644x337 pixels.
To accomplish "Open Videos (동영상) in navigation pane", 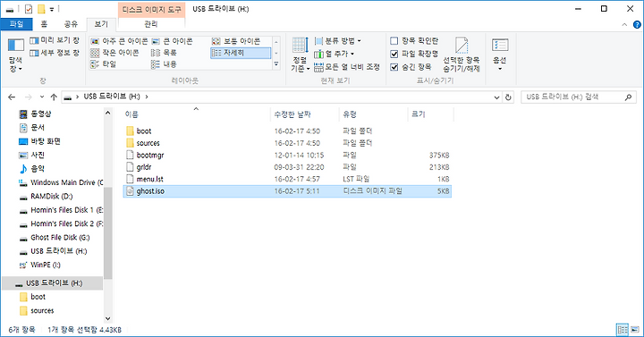I will pos(40,114).
